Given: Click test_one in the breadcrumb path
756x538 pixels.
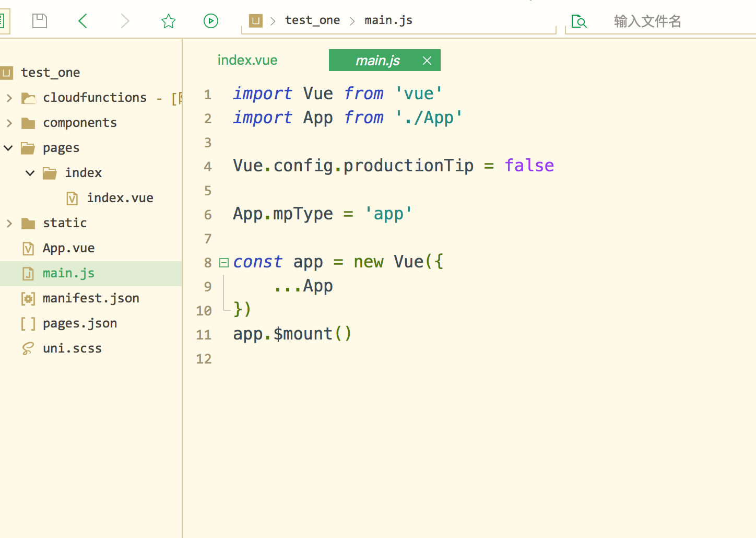Looking at the screenshot, I should 312,20.
